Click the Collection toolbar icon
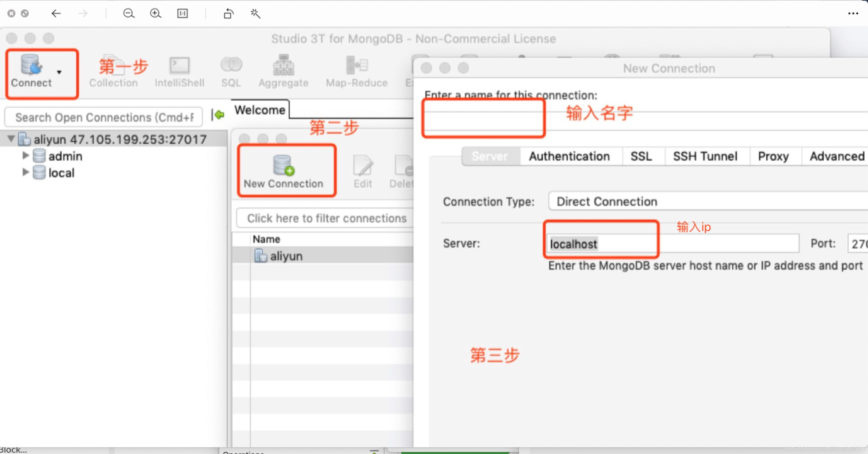This screenshot has width=868, height=454. 114,72
